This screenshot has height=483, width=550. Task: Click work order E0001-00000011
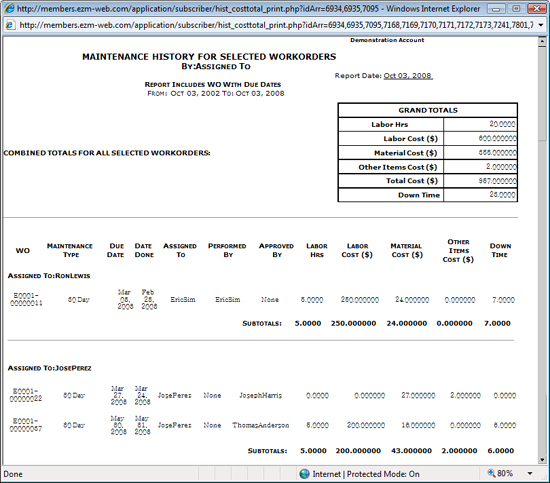click(x=26, y=300)
